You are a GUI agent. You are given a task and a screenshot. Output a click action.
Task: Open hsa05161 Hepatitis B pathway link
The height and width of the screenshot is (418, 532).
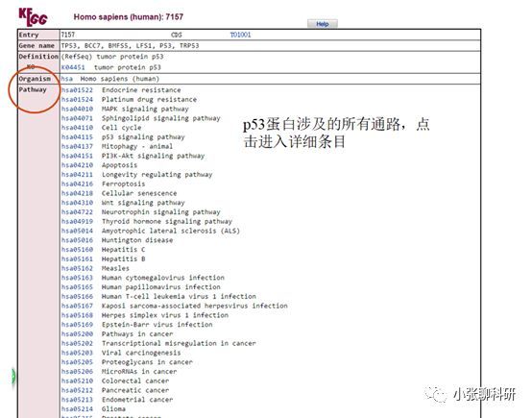click(x=77, y=259)
